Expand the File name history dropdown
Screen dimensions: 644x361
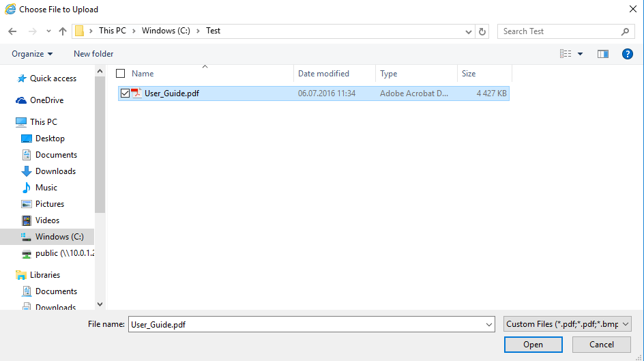(488, 325)
